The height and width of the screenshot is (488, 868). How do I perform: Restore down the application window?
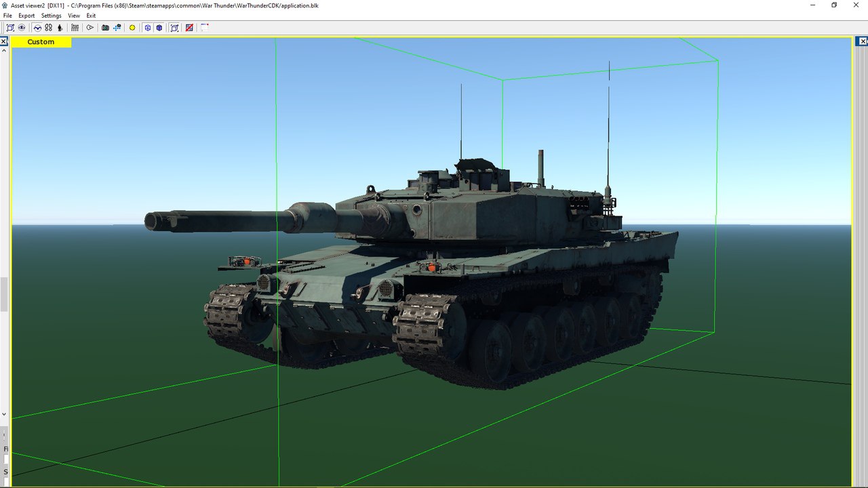coord(834,5)
